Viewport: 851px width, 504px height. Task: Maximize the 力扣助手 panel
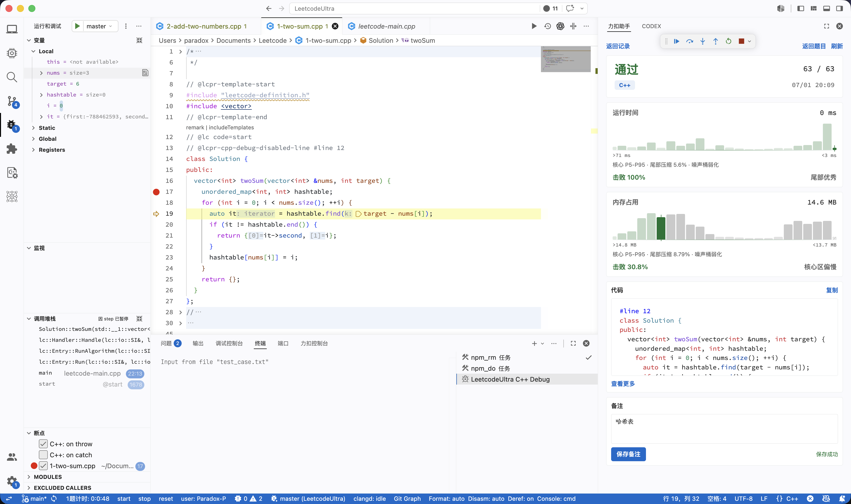click(827, 26)
